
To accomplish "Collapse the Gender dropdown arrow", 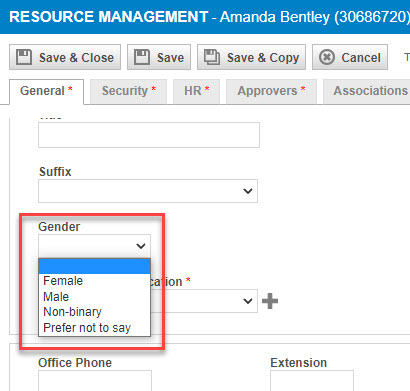I will (x=141, y=246).
